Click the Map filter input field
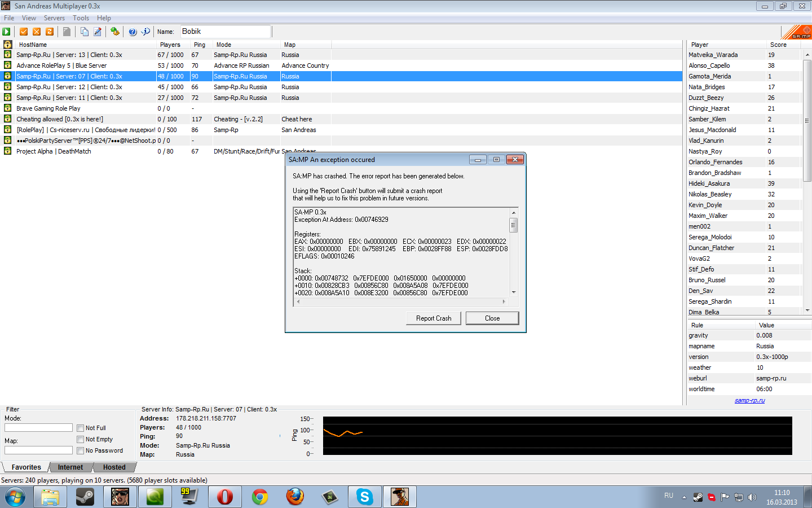The width and height of the screenshot is (812, 508). coord(38,450)
